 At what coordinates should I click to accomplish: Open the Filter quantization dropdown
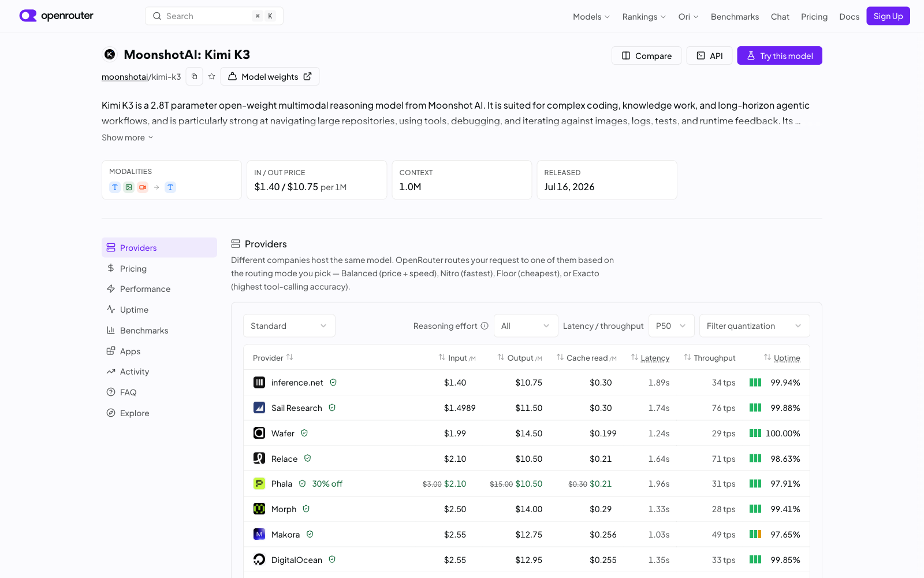click(x=755, y=326)
